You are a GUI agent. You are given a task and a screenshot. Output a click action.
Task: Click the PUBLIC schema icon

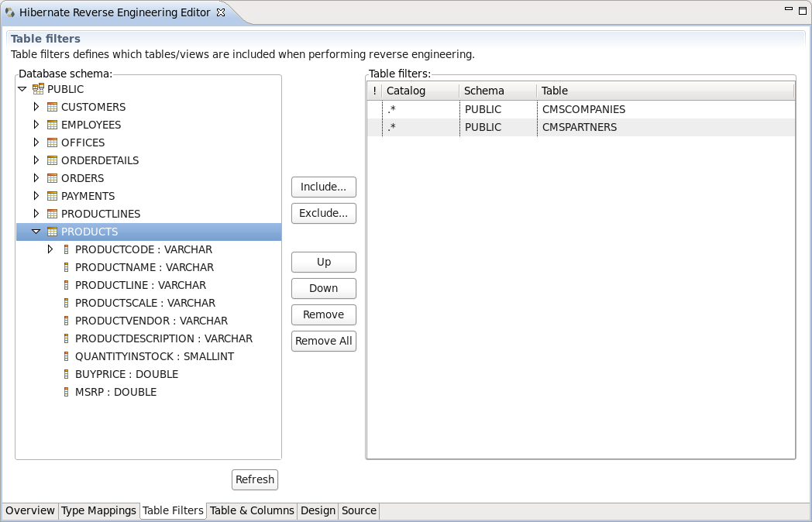coord(36,89)
